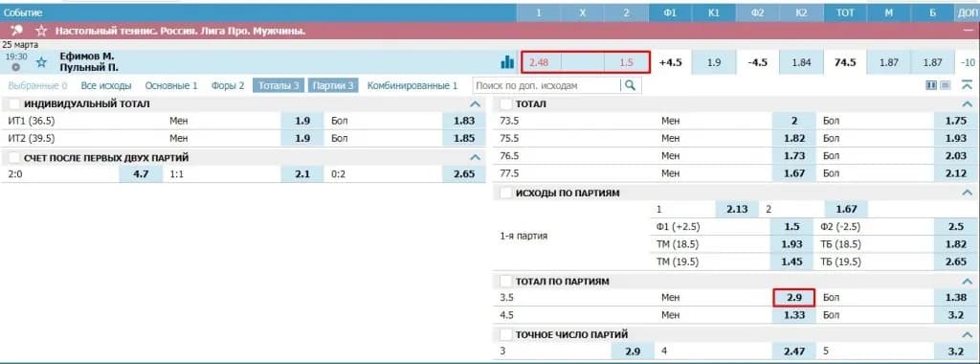
Task: Collapse the Тотал по партиям section
Action: coord(968,282)
